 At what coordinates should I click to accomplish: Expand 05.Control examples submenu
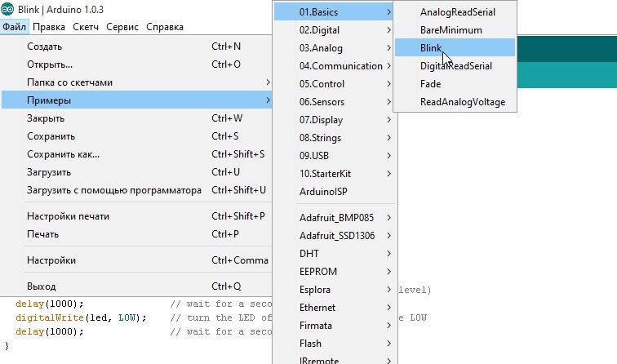pyautogui.click(x=335, y=84)
